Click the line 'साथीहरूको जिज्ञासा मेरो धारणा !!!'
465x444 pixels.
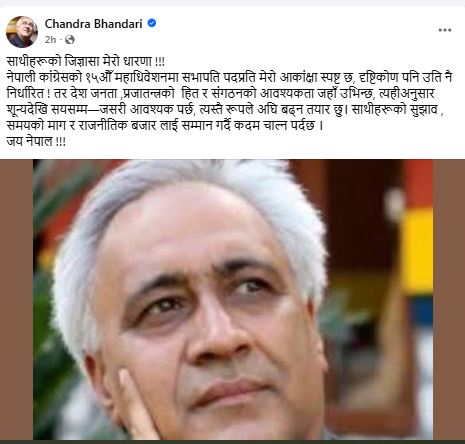(86, 62)
